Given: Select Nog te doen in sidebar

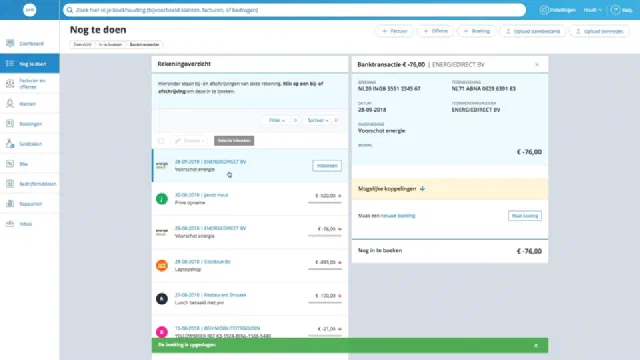Looking at the screenshot, I should tap(29, 64).
